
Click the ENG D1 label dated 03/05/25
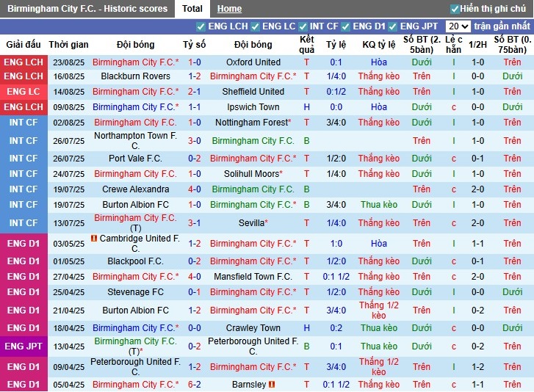pyautogui.click(x=24, y=244)
